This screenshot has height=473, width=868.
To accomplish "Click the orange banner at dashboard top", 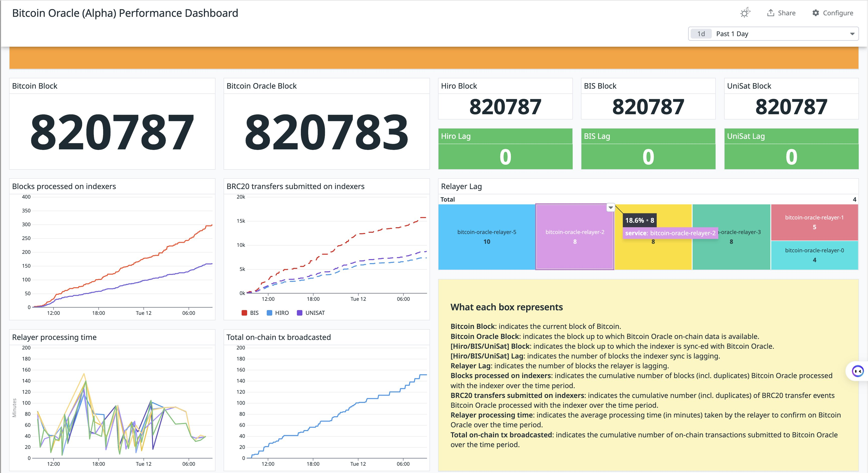I will tap(434, 58).
